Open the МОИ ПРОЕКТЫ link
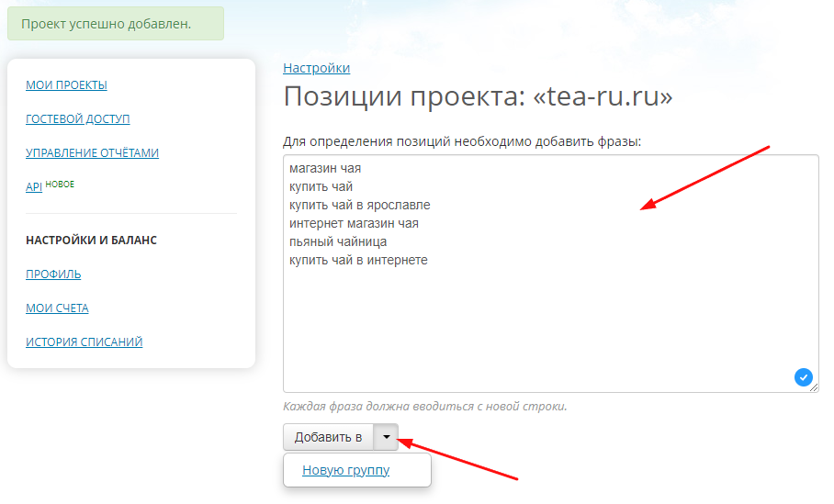Viewport: 834px width, 504px height. (66, 85)
